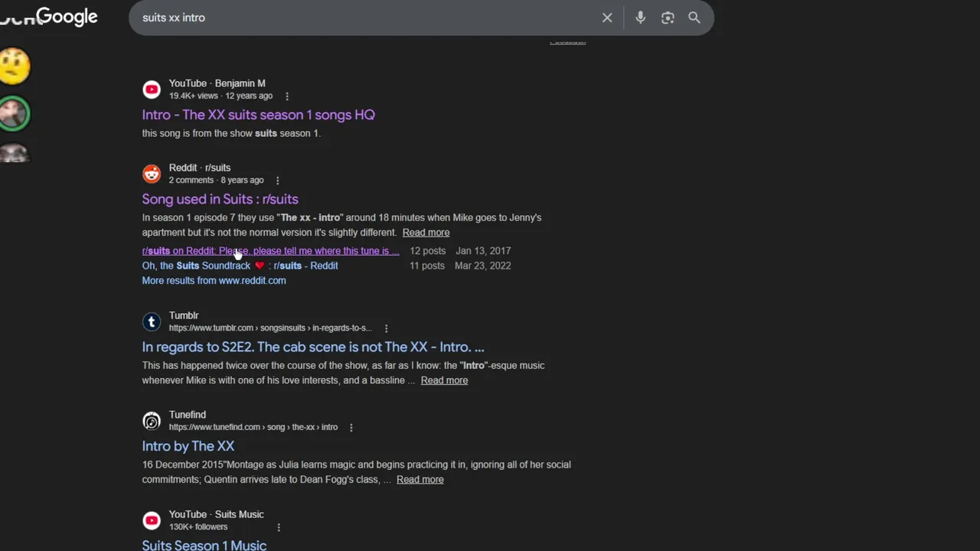Expand 'Read more' on the Tumblr snippet

[x=444, y=380]
